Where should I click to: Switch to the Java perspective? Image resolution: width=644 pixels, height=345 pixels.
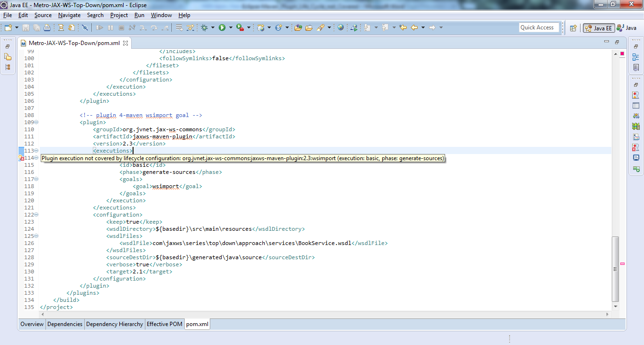coord(626,28)
